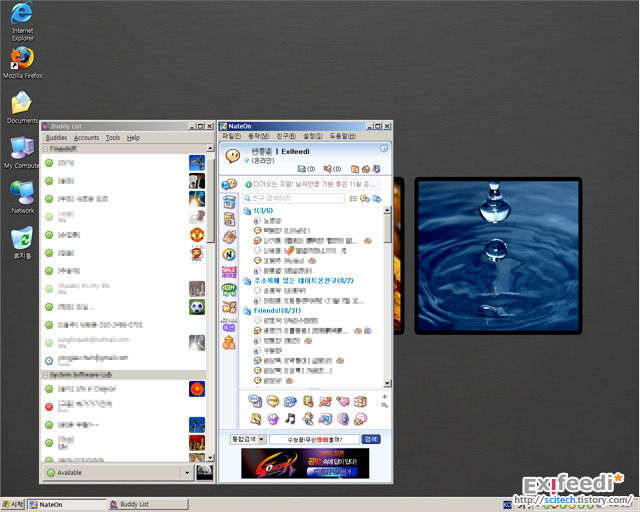Click the water drop picture widget
This screenshot has width=640, height=512.
coord(498,256)
